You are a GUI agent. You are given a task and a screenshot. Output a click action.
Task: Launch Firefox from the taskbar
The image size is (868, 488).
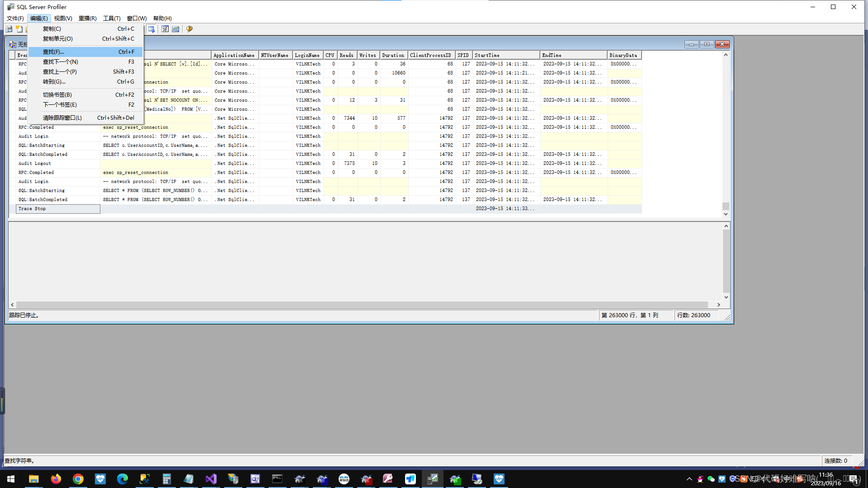56,479
